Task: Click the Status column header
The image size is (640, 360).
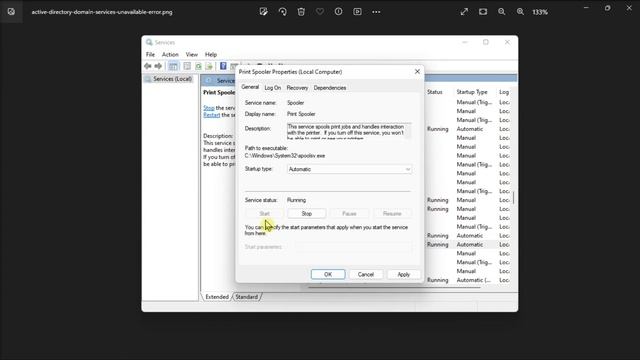Action: pyautogui.click(x=435, y=92)
